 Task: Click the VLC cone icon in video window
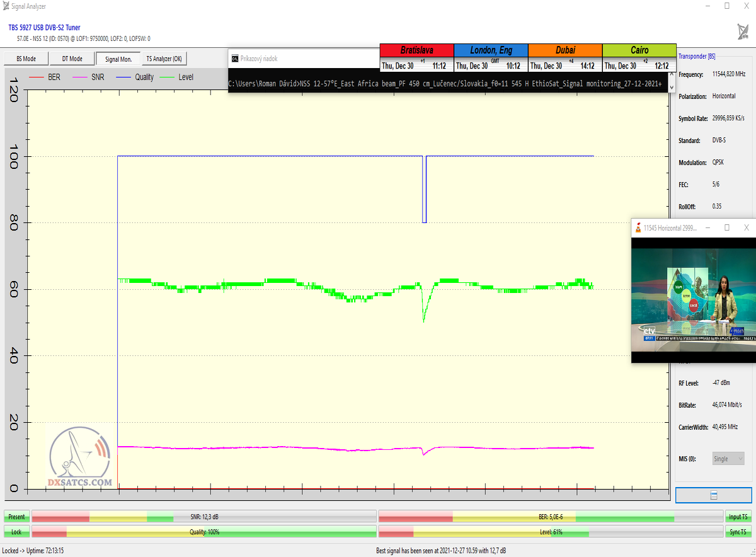click(x=638, y=227)
